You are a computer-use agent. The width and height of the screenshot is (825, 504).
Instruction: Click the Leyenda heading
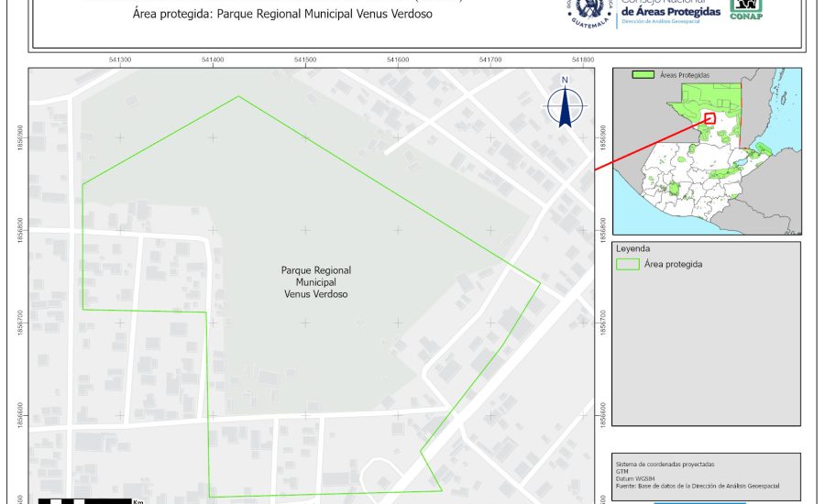tap(633, 248)
